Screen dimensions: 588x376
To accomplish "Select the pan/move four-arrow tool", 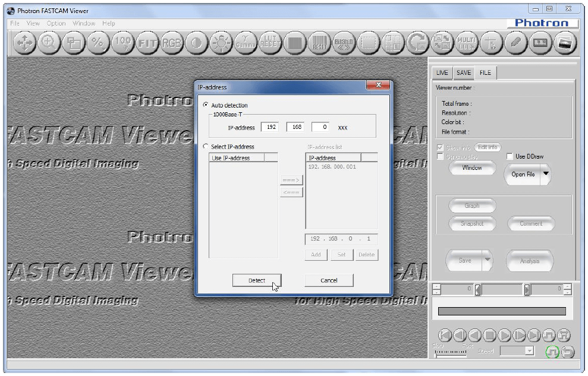I will click(24, 43).
